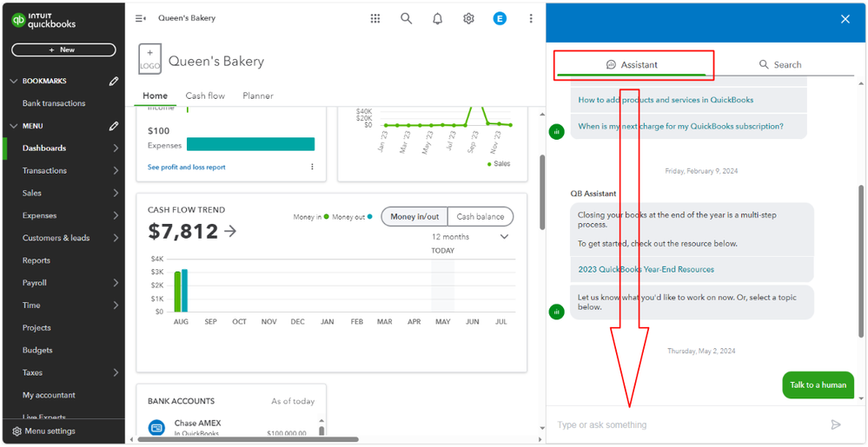
Task: Collapse the sidebar navigation menu icon
Action: (x=140, y=18)
